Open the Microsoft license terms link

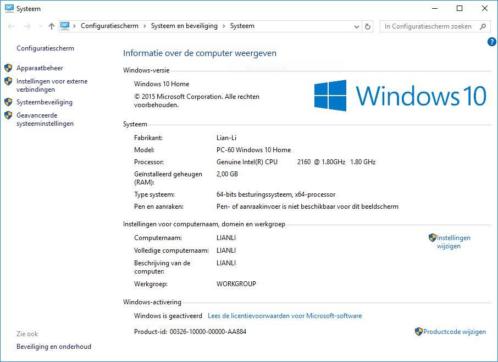point(285,316)
